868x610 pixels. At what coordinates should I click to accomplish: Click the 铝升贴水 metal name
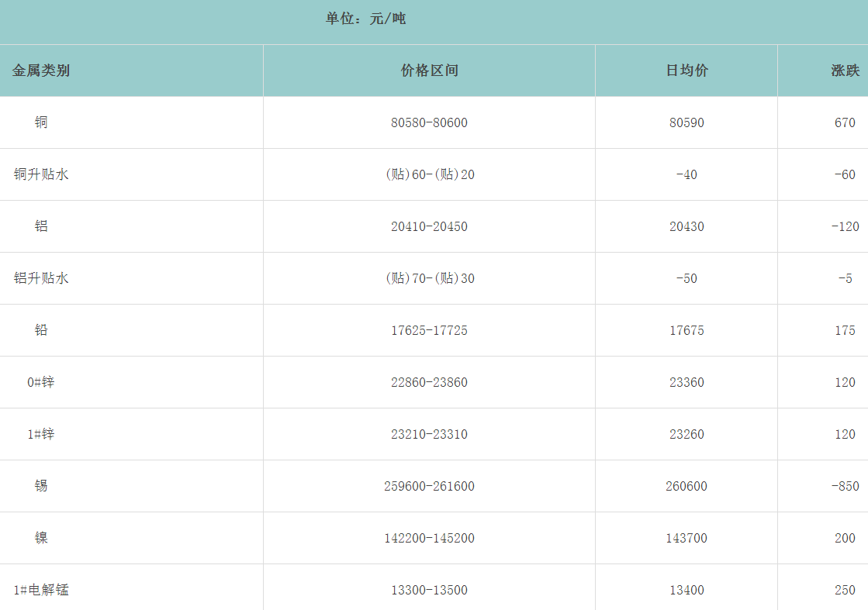pyautogui.click(x=41, y=278)
